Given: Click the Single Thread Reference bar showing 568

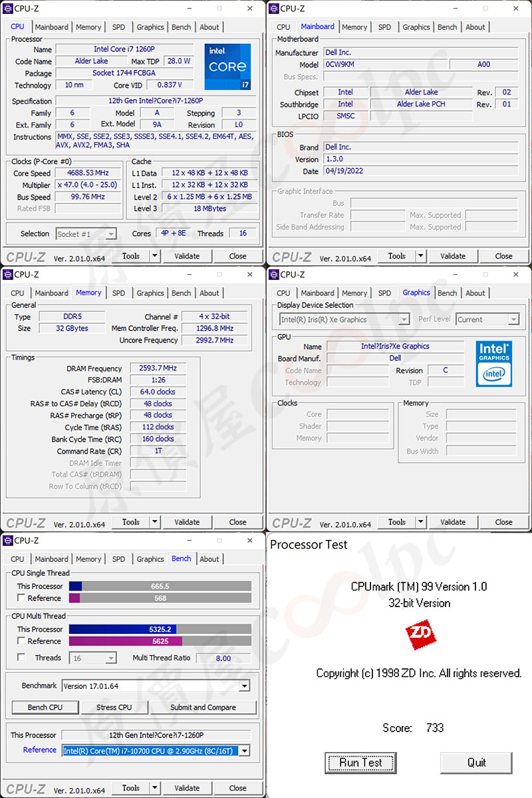Looking at the screenshot, I should pyautogui.click(x=160, y=598).
